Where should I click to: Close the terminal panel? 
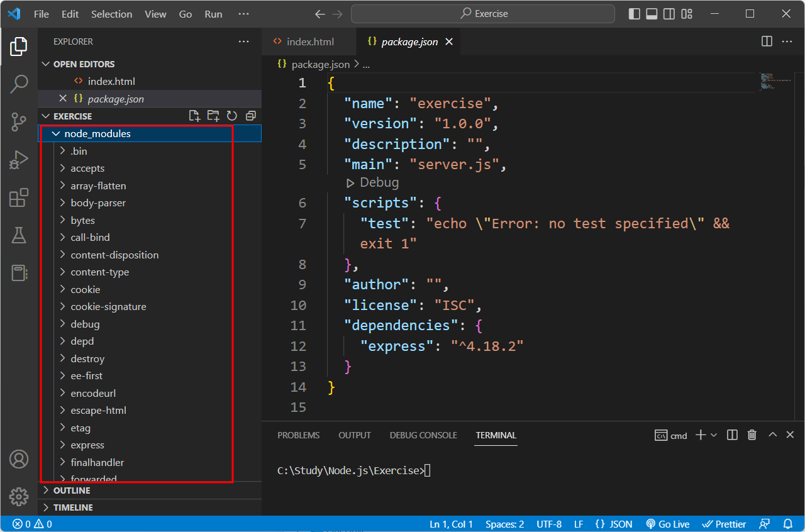click(x=791, y=435)
